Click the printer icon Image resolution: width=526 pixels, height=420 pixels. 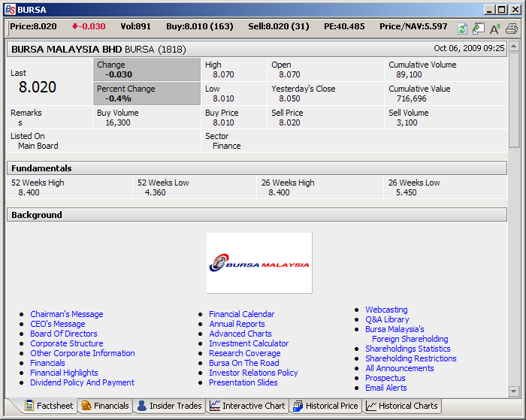(x=512, y=29)
